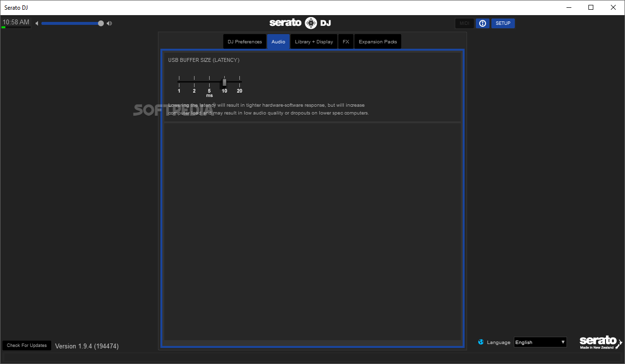Click the language globe icon
Image resolution: width=625 pixels, height=364 pixels.
(x=481, y=342)
